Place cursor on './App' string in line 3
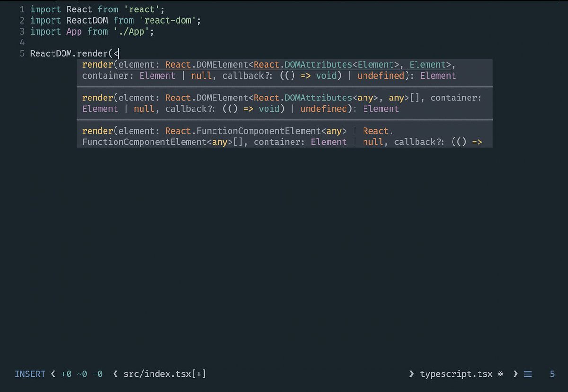The height and width of the screenshot is (392, 568). (x=131, y=31)
